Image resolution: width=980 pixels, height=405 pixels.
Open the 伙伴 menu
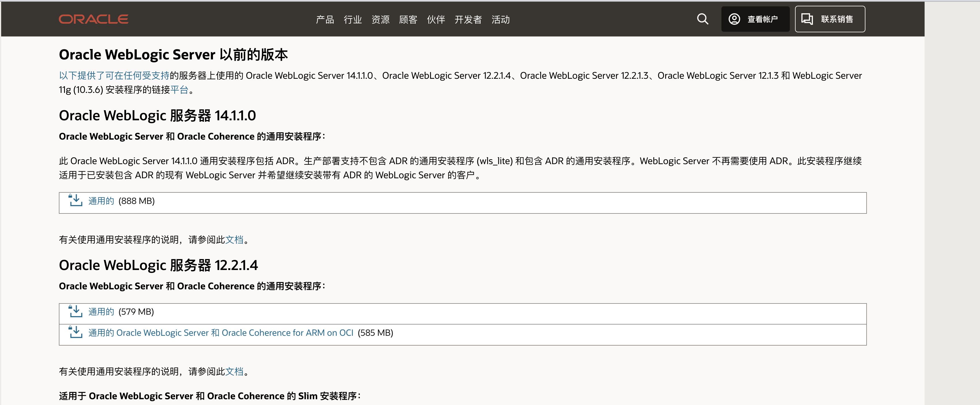(436, 19)
